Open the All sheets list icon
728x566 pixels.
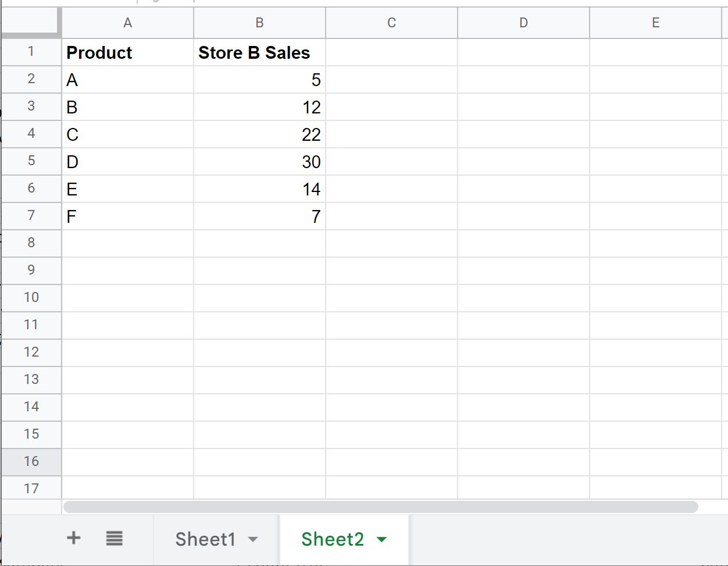coord(115,538)
